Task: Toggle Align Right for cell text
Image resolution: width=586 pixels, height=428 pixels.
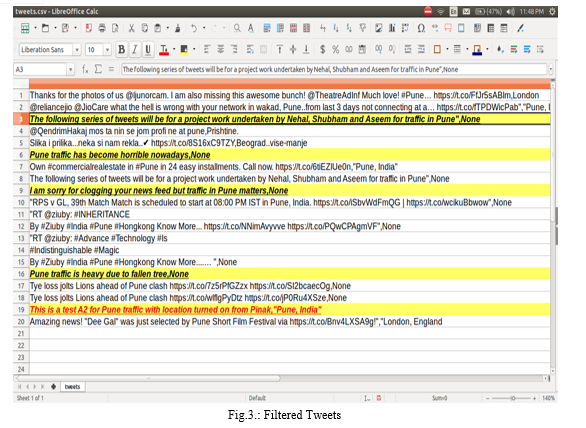Action: [x=234, y=49]
